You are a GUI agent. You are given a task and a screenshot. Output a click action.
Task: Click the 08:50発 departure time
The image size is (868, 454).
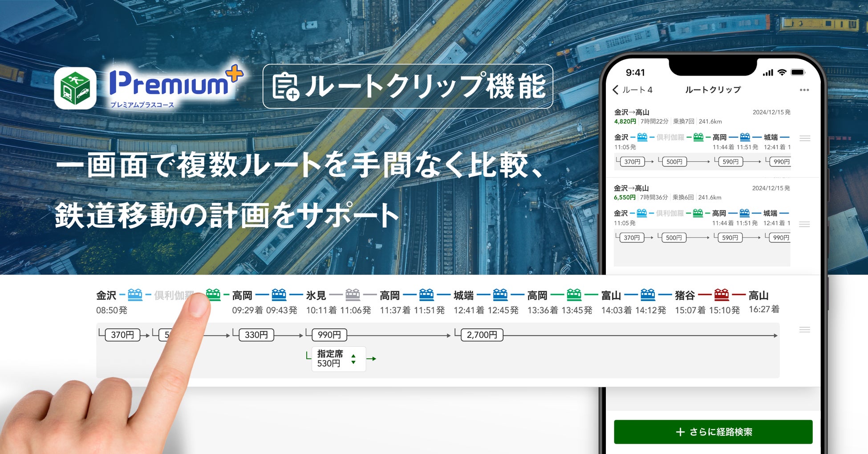pyautogui.click(x=112, y=310)
